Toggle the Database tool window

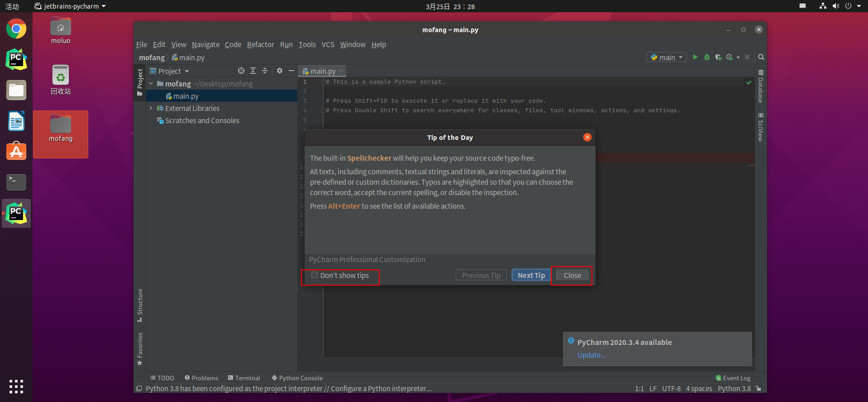click(761, 86)
